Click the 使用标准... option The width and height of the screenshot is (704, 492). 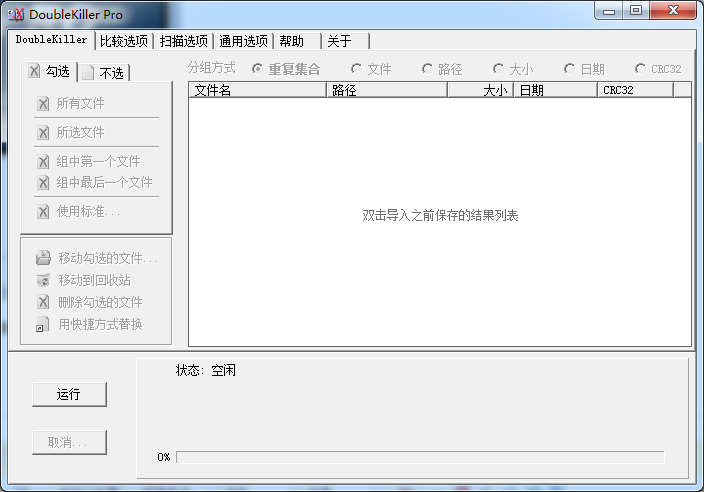pos(88,211)
